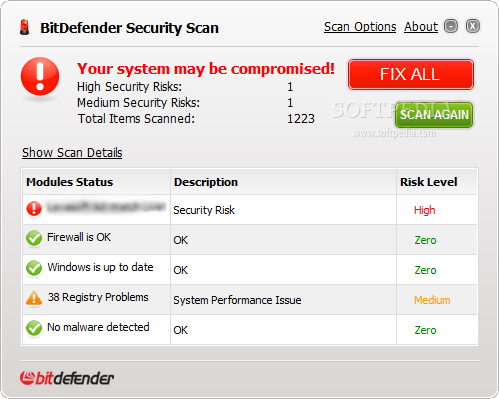Screen dimensions: 499x399
Task: Click the red high-risk icon in first row
Action: click(34, 209)
